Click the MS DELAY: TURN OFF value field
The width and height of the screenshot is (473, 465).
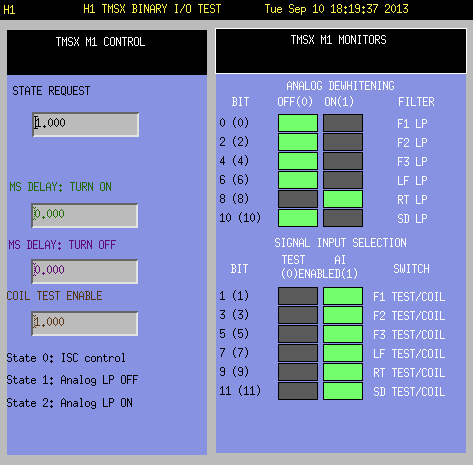tap(85, 271)
